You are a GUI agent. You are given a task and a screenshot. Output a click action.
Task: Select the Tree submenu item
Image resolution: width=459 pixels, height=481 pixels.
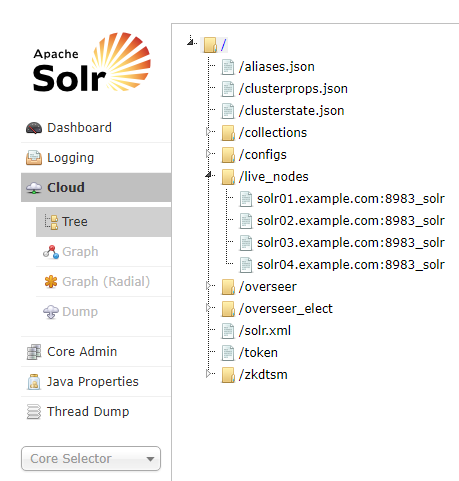pyautogui.click(x=103, y=222)
